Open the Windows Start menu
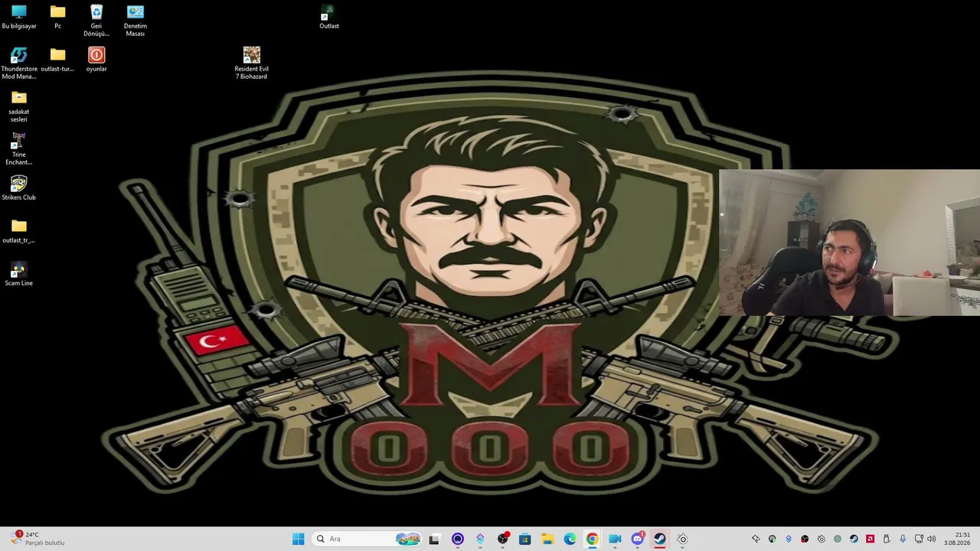Screen dimensions: 980x551 tap(298, 539)
